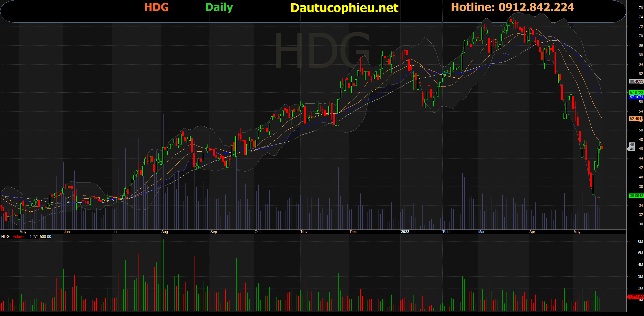Image resolution: width=644 pixels, height=316 pixels.
Task: Click the 6M volume axis label
Action: (640, 241)
